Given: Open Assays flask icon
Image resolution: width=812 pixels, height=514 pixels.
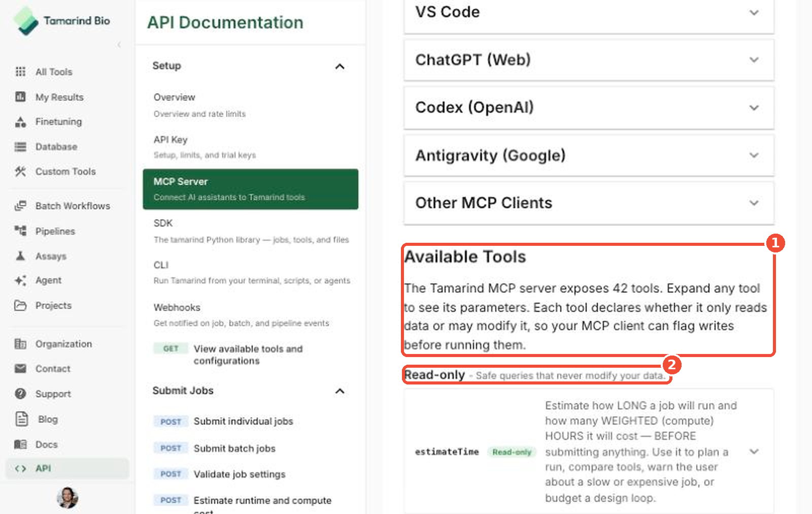Looking at the screenshot, I should 20,256.
